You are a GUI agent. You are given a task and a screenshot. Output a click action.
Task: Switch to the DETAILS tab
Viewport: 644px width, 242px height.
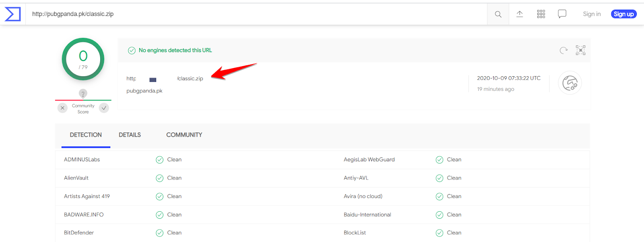pos(130,135)
